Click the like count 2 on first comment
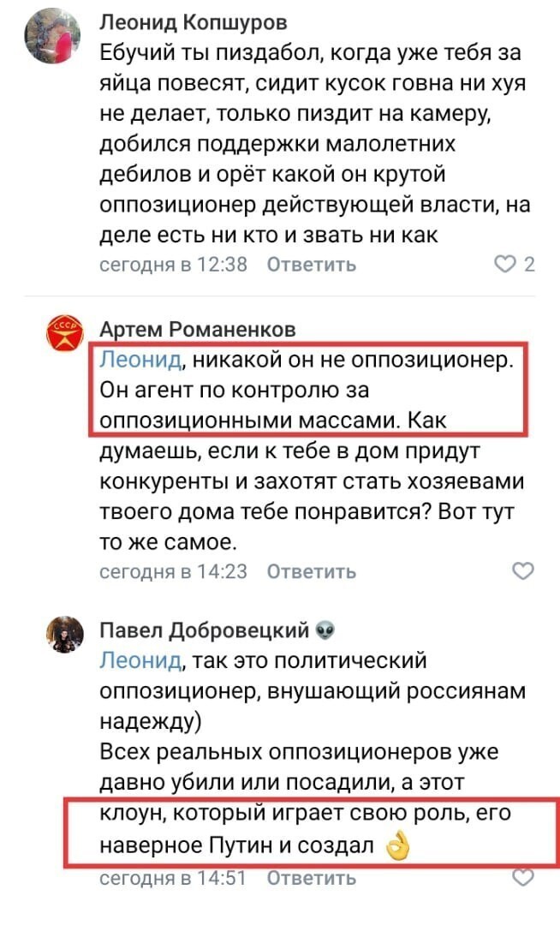This screenshot has height=925, width=560. pos(529,264)
